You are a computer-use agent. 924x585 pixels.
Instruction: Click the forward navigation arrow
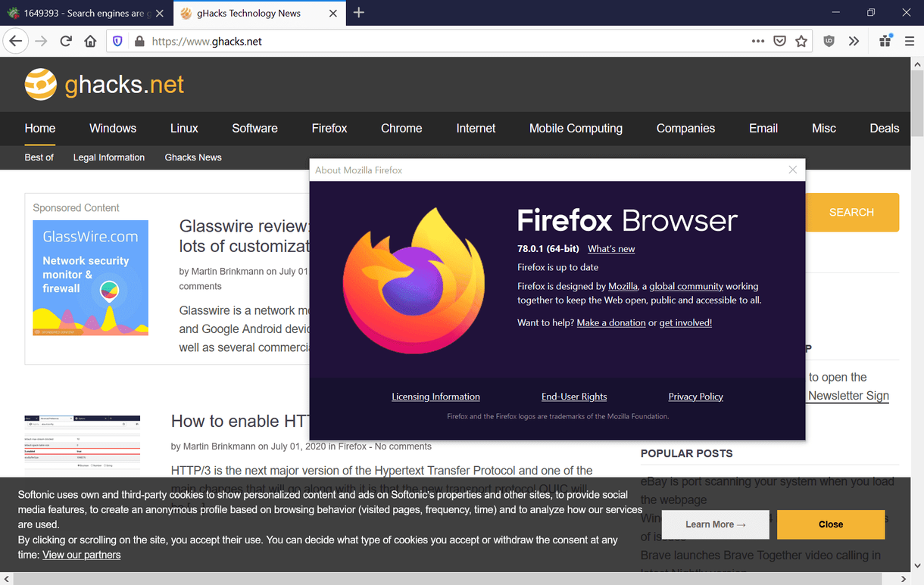[x=41, y=41]
